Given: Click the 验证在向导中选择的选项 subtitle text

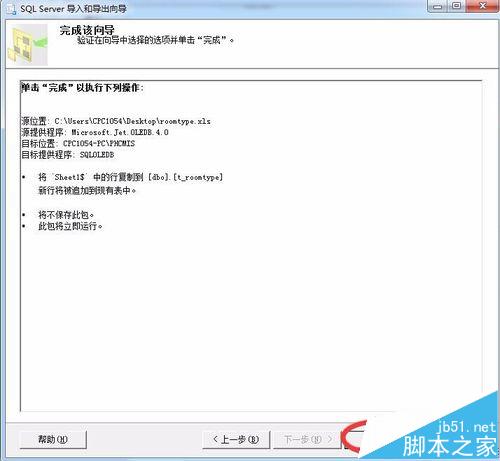Looking at the screenshot, I should (x=156, y=40).
